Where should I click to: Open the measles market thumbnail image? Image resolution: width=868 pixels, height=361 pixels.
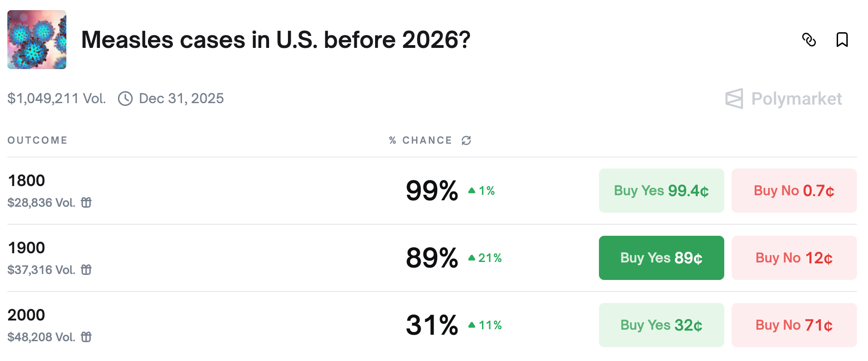click(x=37, y=40)
